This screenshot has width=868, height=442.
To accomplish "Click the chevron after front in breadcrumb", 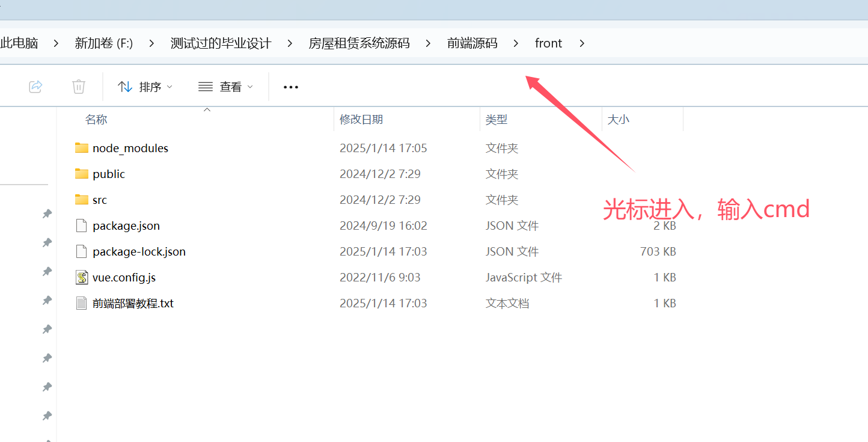I will pyautogui.click(x=581, y=43).
